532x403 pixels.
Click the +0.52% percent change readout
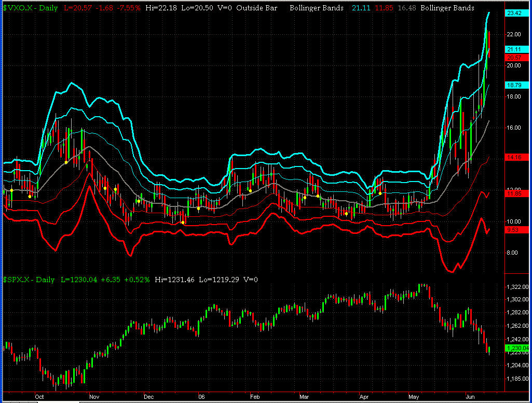(x=137, y=280)
